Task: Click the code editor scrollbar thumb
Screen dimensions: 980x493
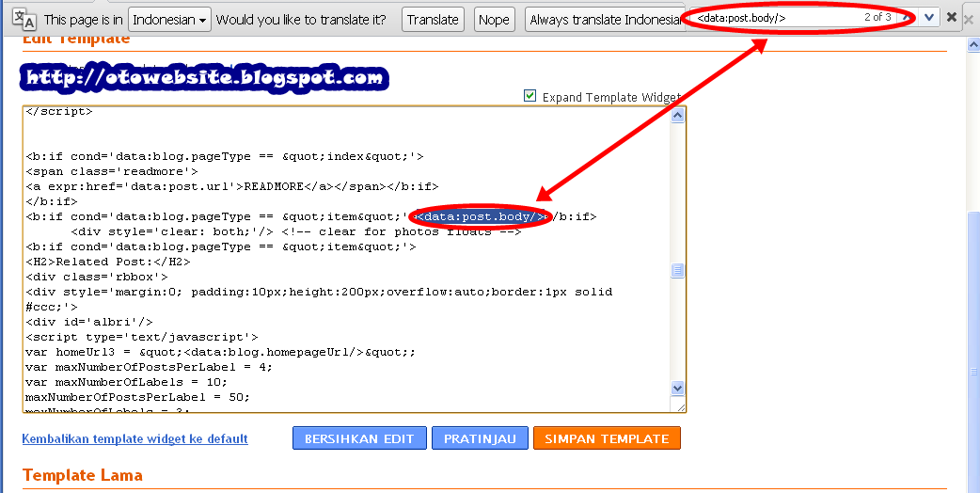Action: click(x=677, y=271)
